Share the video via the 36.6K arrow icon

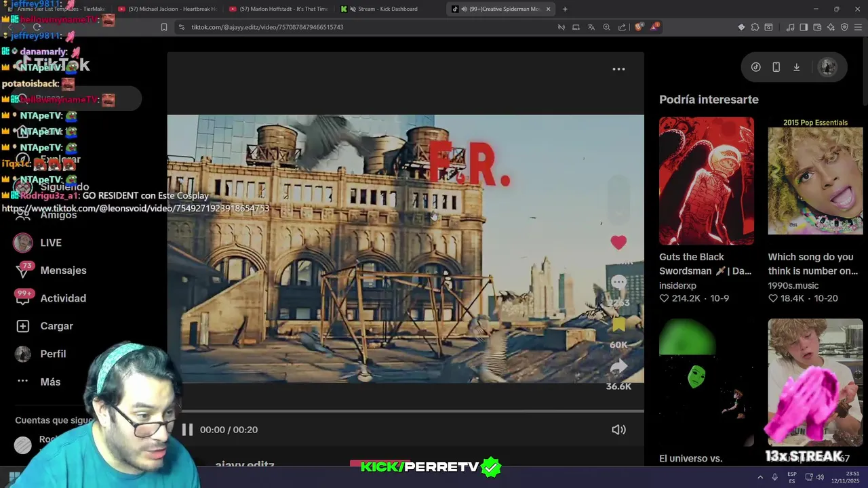618,367
